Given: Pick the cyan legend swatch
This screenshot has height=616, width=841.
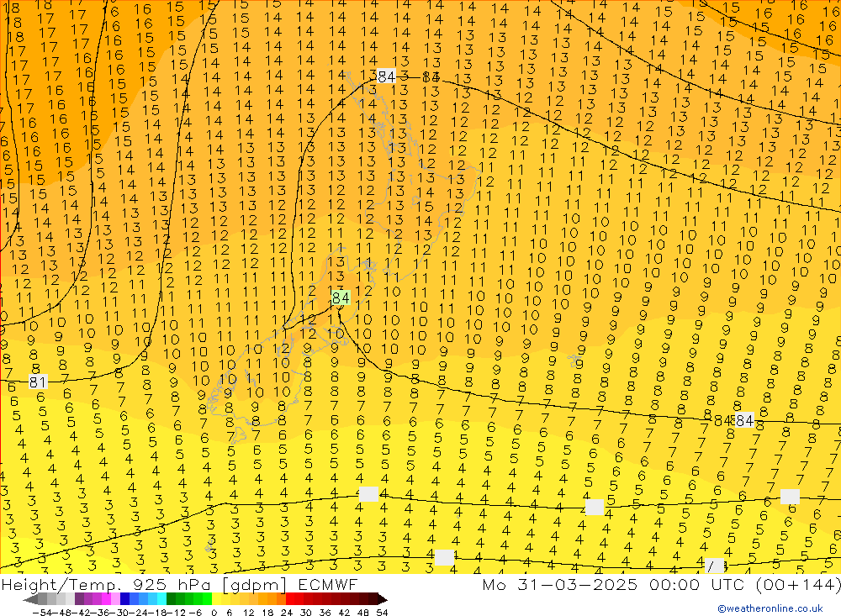Looking at the screenshot, I should (x=161, y=599).
